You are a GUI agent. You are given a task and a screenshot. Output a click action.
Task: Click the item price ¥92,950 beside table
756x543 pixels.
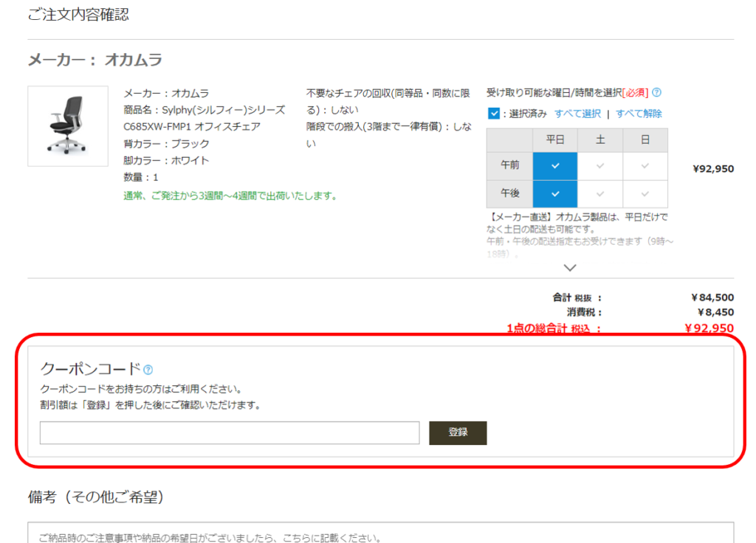pyautogui.click(x=713, y=169)
